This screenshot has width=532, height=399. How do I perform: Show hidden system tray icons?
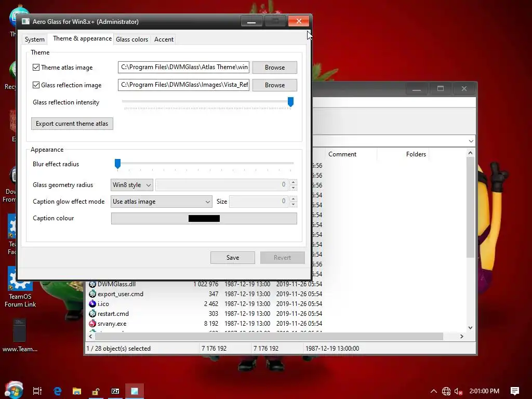(x=434, y=391)
